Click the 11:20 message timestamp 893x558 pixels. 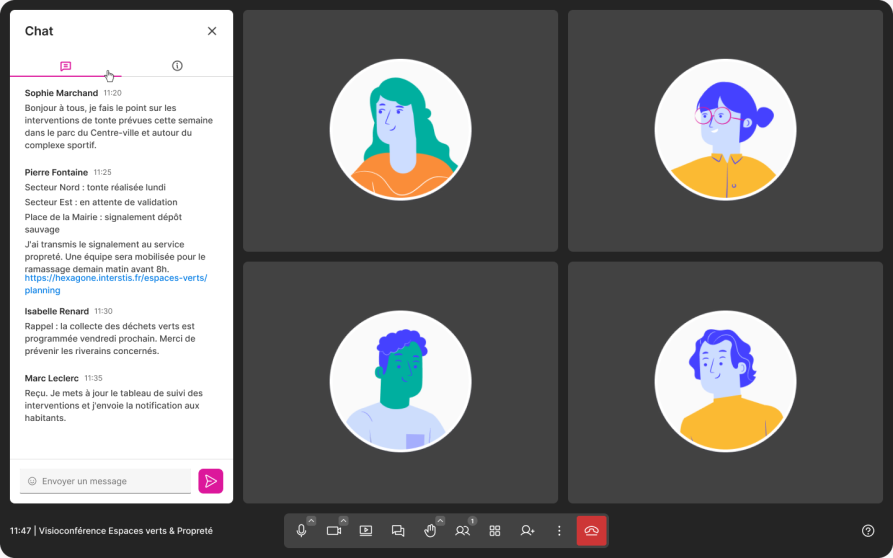tap(112, 93)
